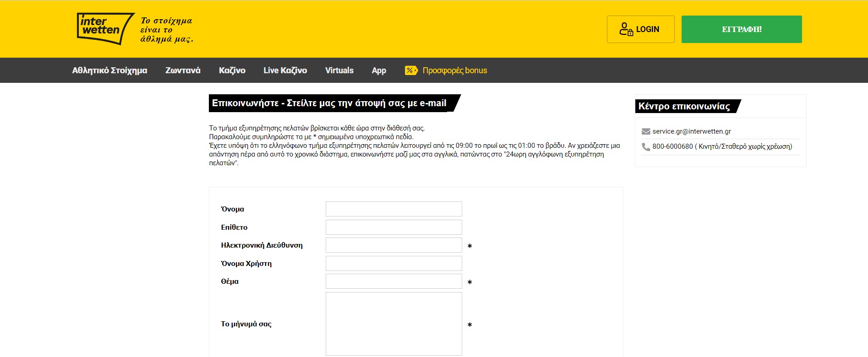Click the Interwetten logo
The image size is (868, 357).
tap(105, 28)
